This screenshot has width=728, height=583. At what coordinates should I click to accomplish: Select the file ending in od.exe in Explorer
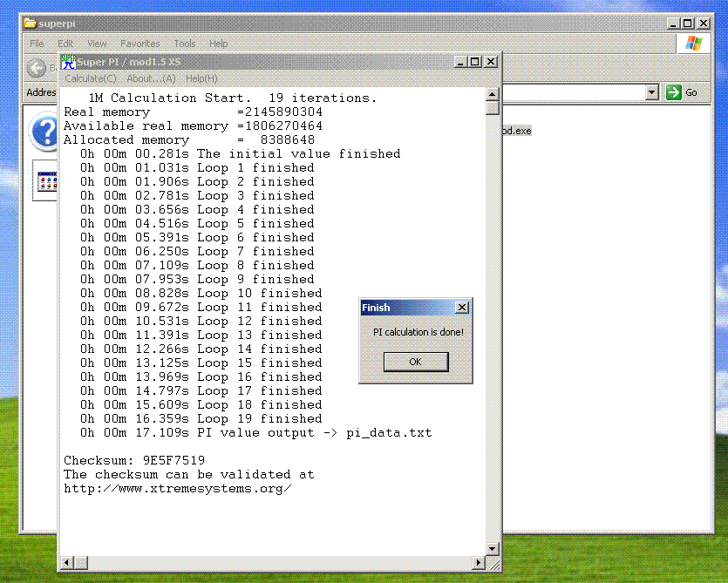(517, 131)
